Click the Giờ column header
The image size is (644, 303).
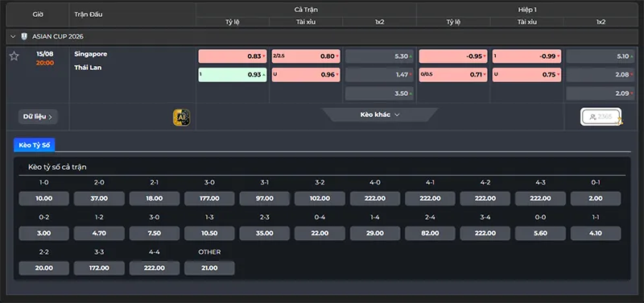click(38, 15)
